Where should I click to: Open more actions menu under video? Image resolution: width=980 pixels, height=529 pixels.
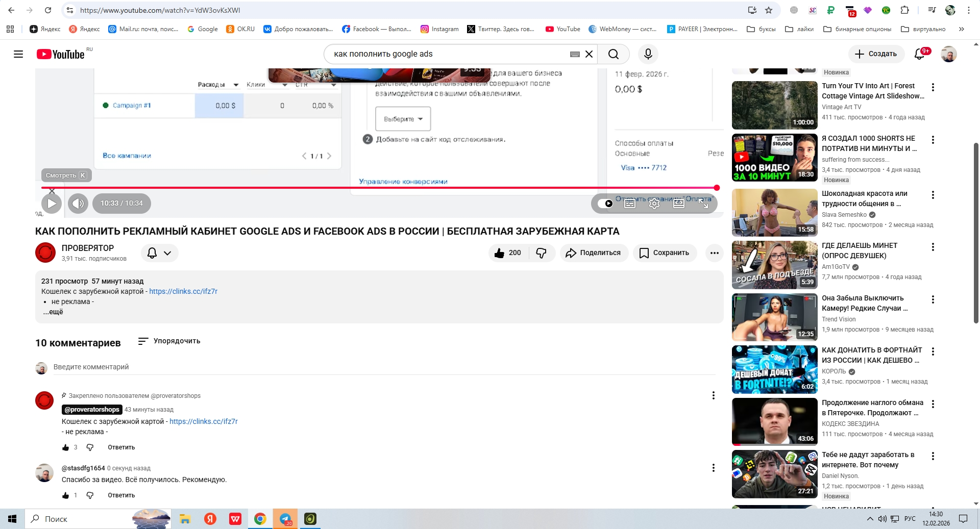[x=714, y=253]
